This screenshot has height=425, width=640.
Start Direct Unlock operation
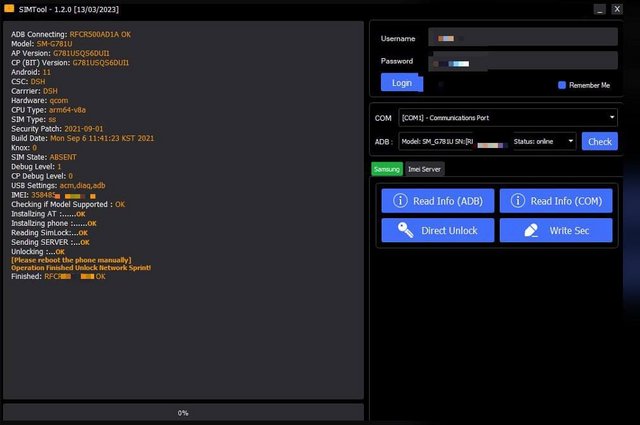[x=438, y=230]
